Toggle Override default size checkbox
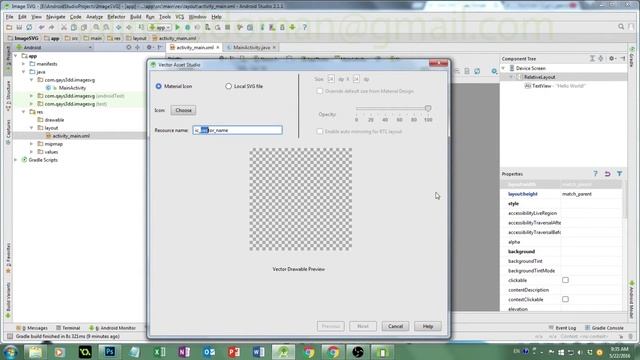 point(320,91)
